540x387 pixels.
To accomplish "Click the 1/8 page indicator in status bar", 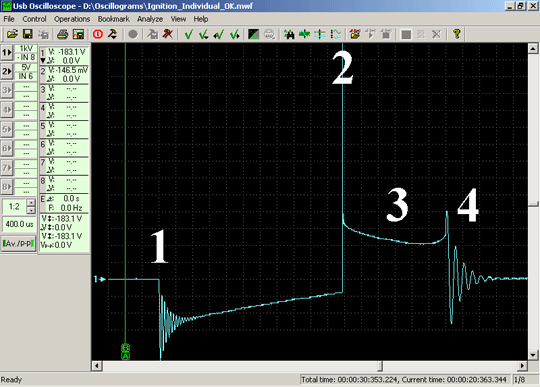I will pos(520,379).
